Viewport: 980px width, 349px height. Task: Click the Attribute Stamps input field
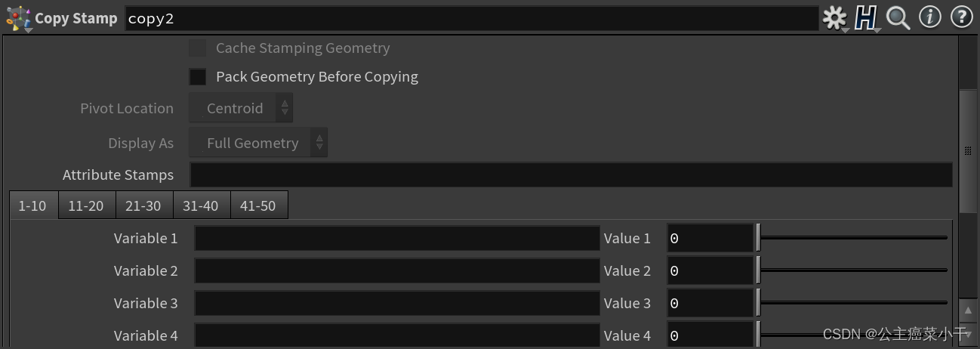571,174
